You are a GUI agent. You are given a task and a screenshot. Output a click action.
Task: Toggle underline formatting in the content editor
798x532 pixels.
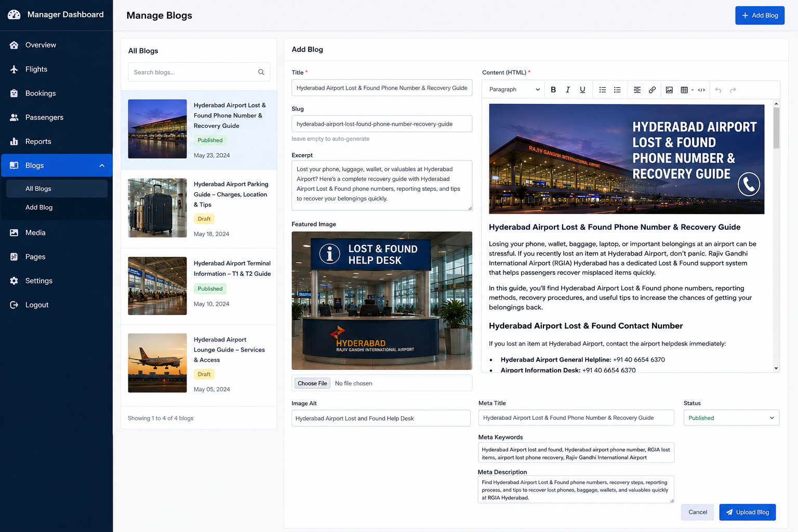coord(582,90)
